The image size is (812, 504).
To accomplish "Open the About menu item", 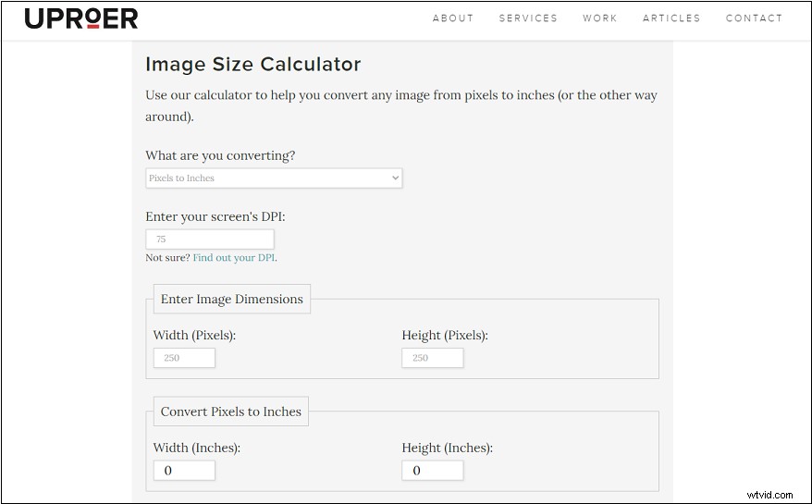I will (x=453, y=18).
